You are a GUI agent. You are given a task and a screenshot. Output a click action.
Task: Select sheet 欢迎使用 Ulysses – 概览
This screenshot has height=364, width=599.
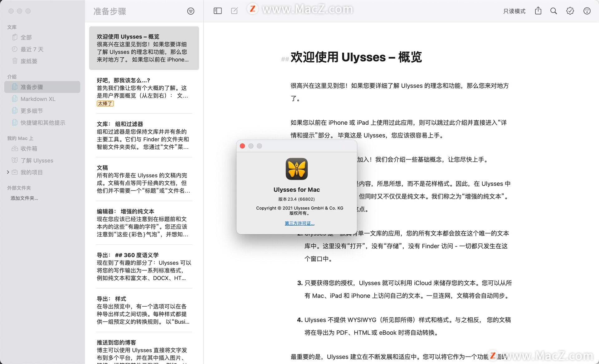144,48
